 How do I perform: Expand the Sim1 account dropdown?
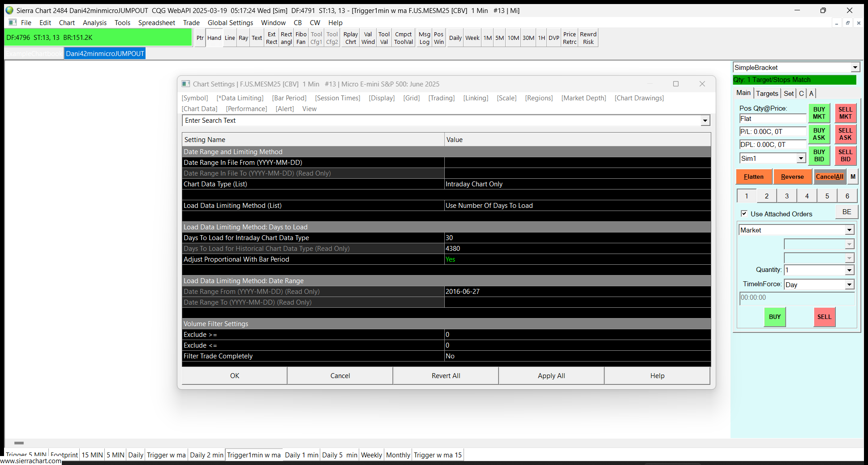(x=801, y=158)
